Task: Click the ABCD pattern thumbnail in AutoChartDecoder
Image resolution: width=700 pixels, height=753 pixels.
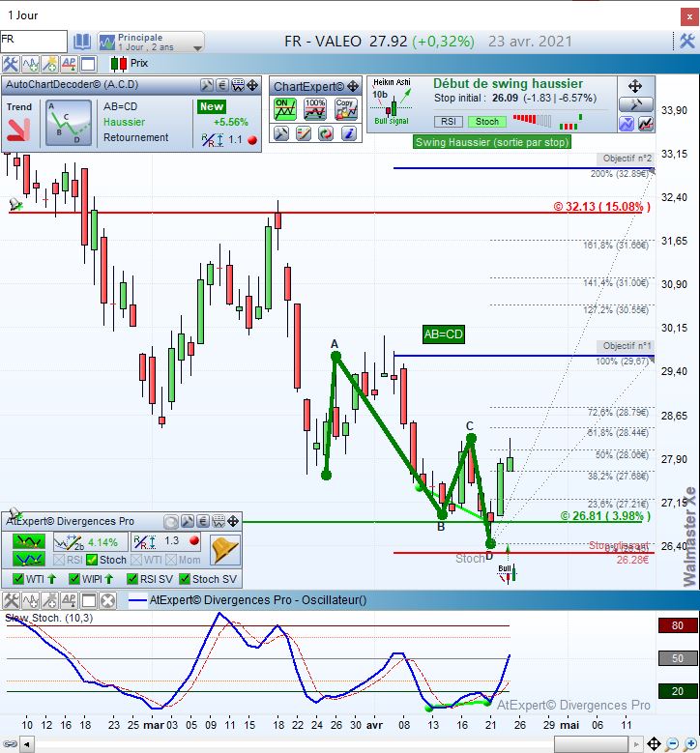Action: click(69, 123)
